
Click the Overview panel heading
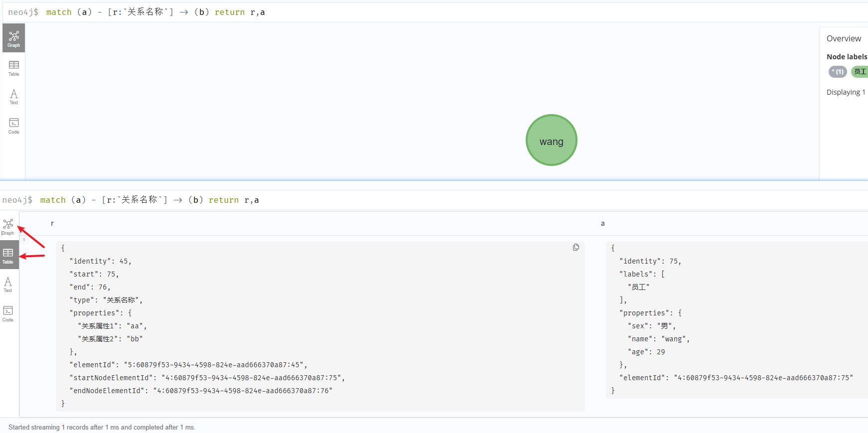coord(844,38)
